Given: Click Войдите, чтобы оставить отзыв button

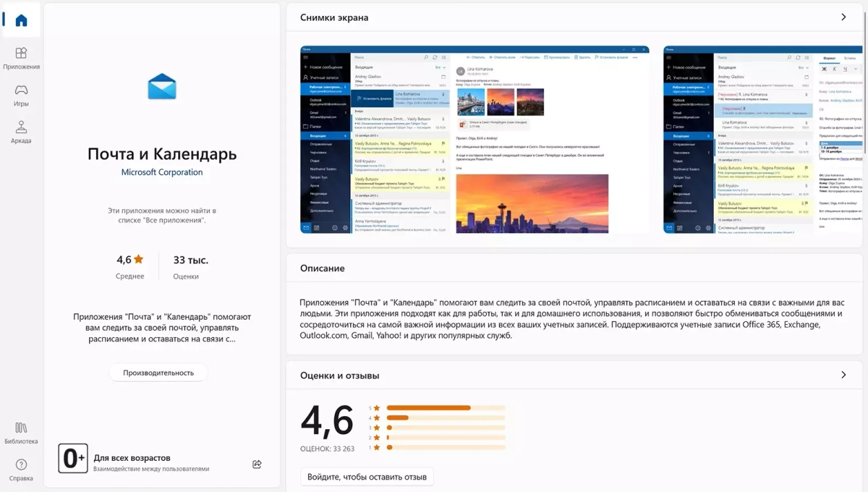Looking at the screenshot, I should click(367, 477).
